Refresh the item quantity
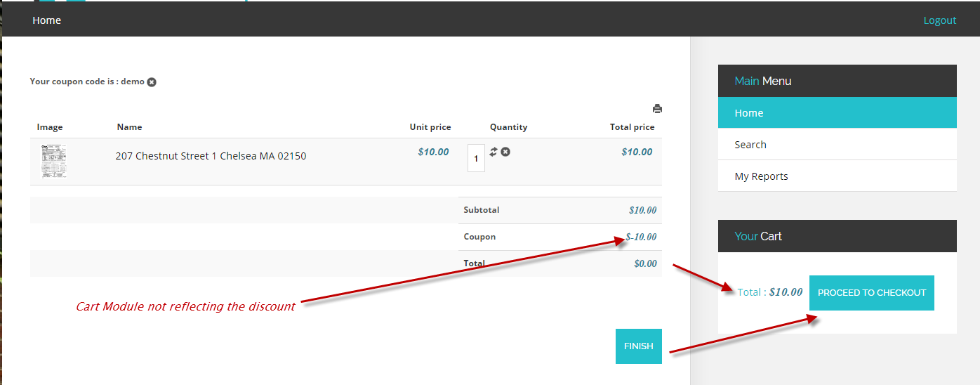The height and width of the screenshot is (385, 980). (494, 152)
